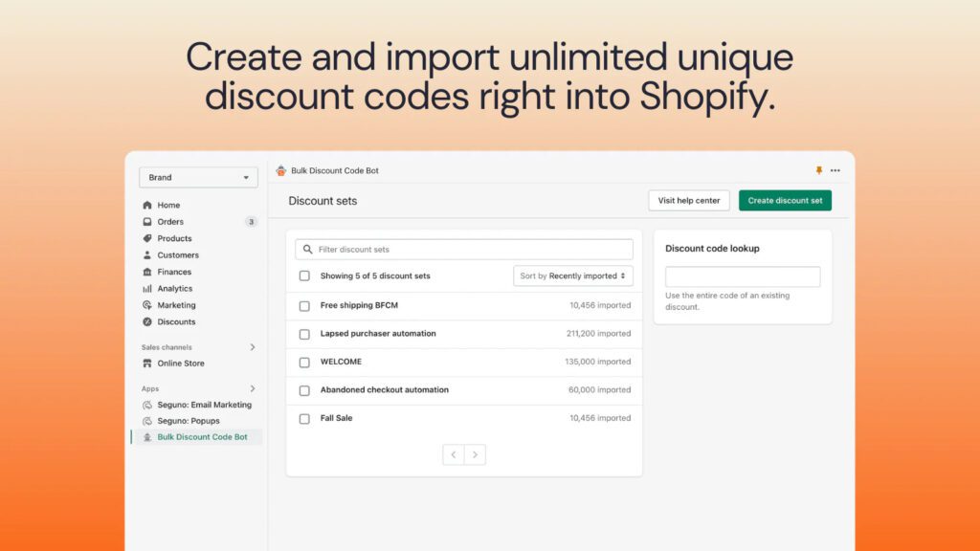Click the Analytics bar chart icon
Screen dimensions: 980x551
click(x=147, y=289)
